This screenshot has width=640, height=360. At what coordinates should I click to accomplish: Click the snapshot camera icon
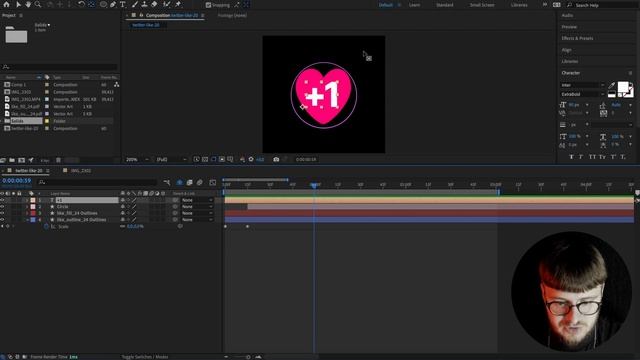click(x=276, y=159)
